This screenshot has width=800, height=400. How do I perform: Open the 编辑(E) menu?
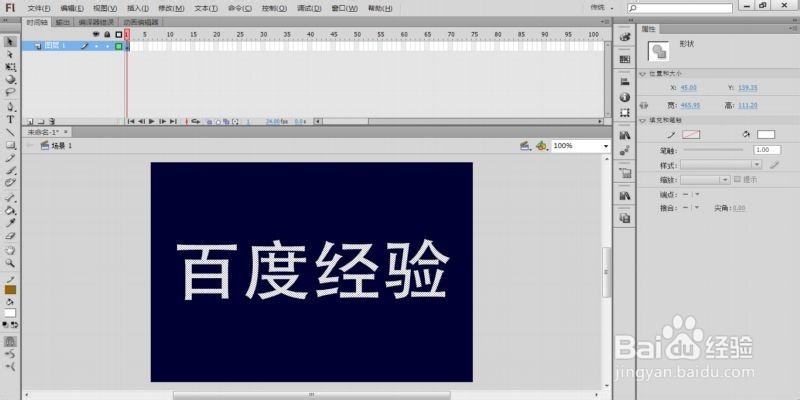72,9
